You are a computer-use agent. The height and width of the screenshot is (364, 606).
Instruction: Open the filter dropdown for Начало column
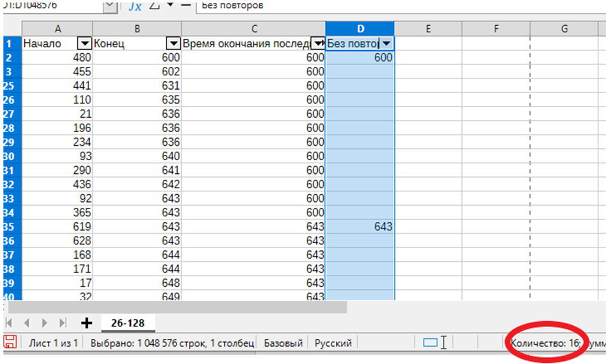coord(85,44)
